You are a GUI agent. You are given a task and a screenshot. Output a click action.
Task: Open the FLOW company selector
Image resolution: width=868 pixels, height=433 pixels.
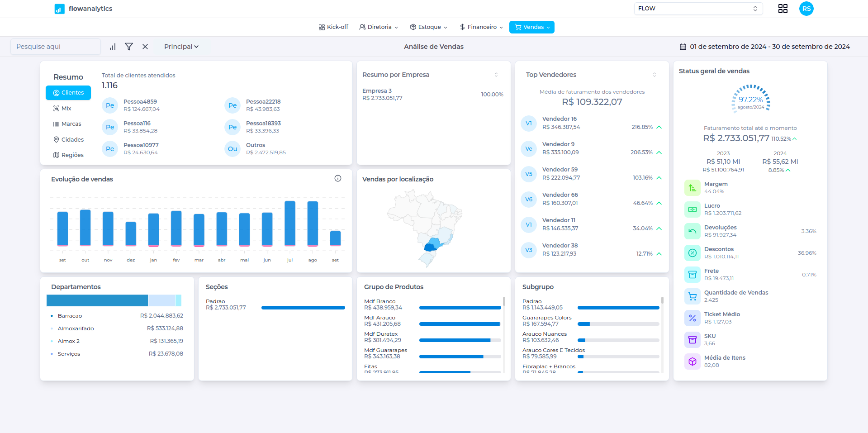698,9
